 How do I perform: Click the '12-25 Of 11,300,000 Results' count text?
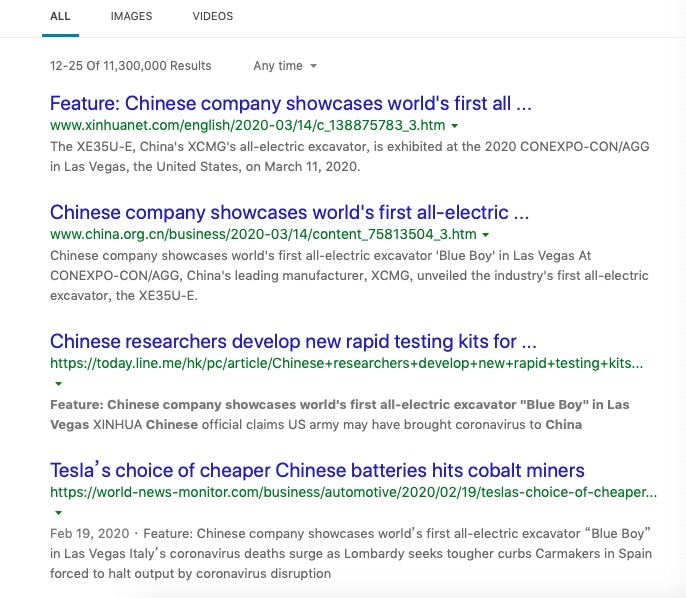130,66
